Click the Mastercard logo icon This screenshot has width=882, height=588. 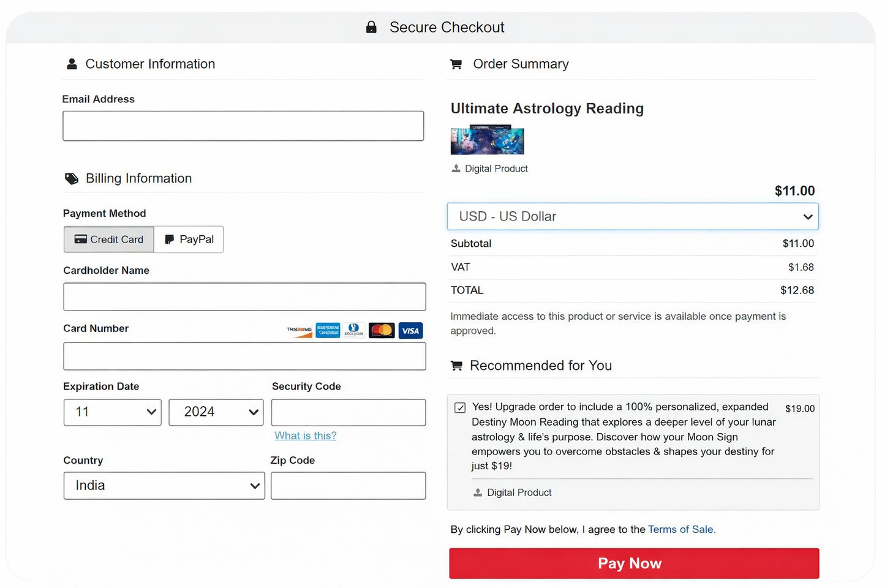point(382,331)
